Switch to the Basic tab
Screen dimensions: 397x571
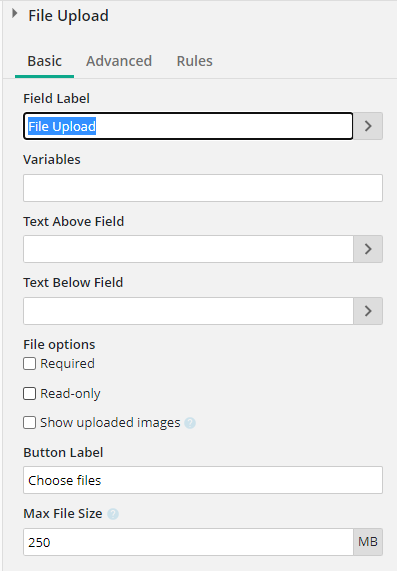click(x=44, y=61)
